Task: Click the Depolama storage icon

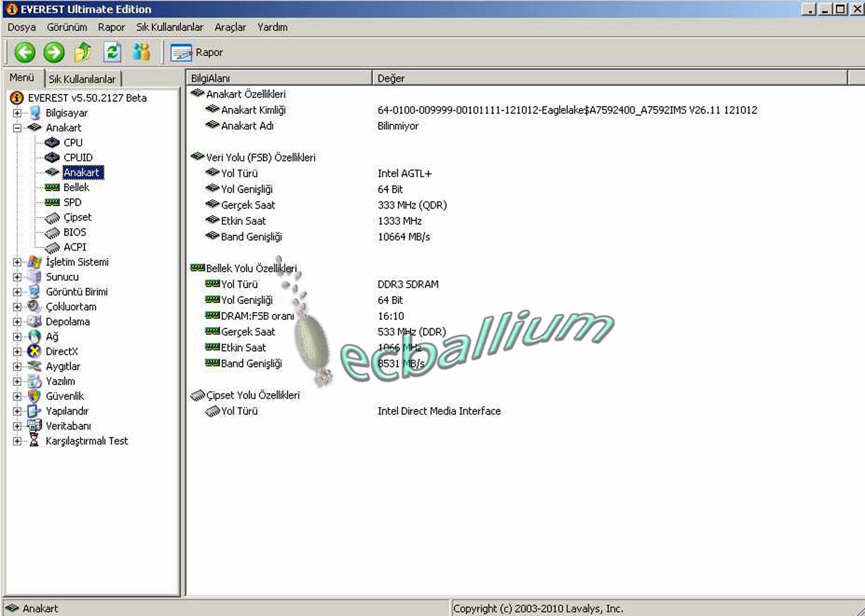Action: click(34, 322)
